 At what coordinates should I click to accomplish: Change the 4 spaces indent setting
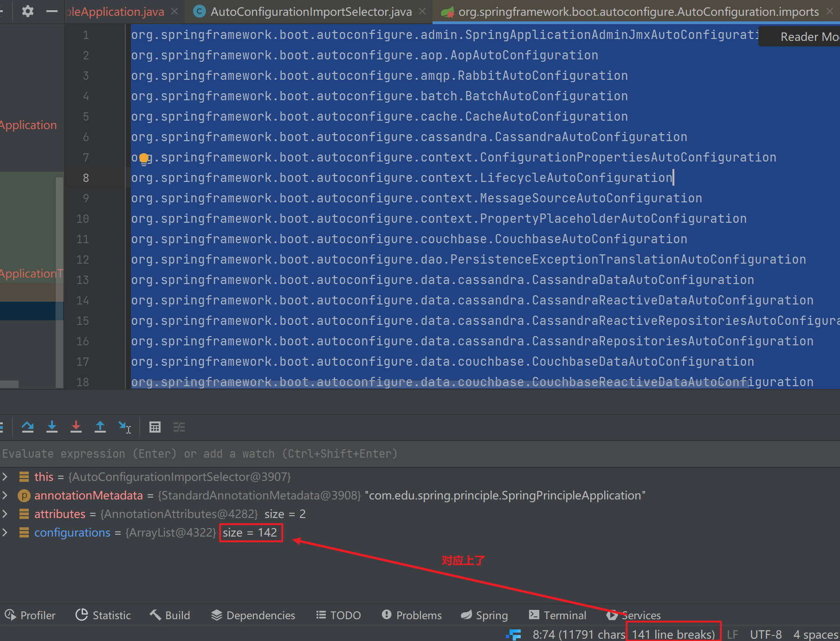[816, 634]
